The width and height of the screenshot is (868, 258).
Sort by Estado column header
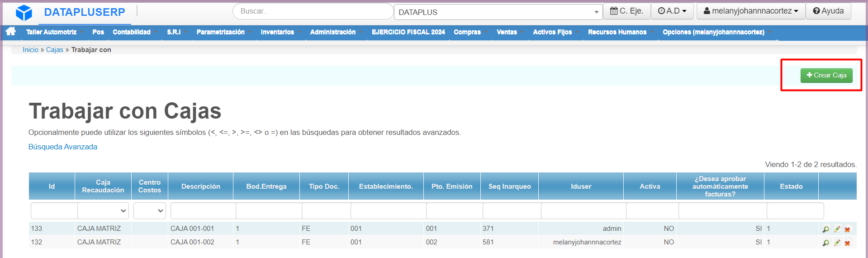point(791,186)
